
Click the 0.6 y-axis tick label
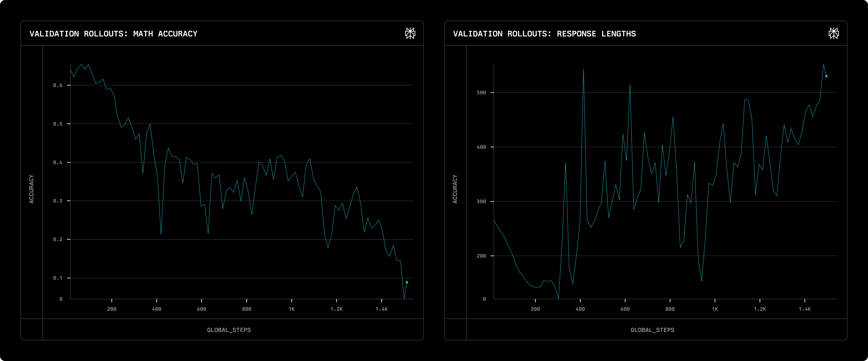click(x=58, y=85)
